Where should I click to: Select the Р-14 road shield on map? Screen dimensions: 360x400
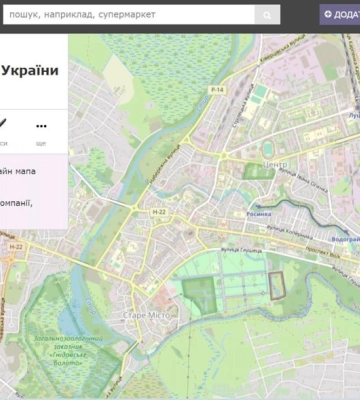pos(217,90)
